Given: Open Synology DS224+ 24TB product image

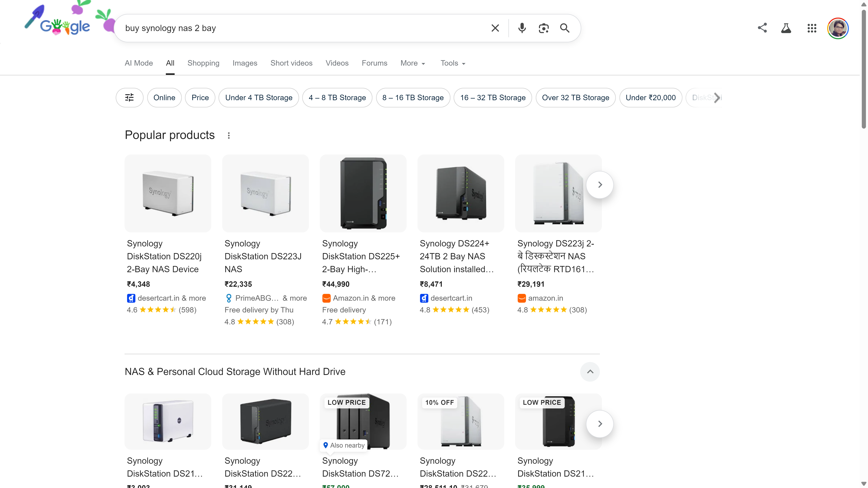Looking at the screenshot, I should pyautogui.click(x=461, y=193).
